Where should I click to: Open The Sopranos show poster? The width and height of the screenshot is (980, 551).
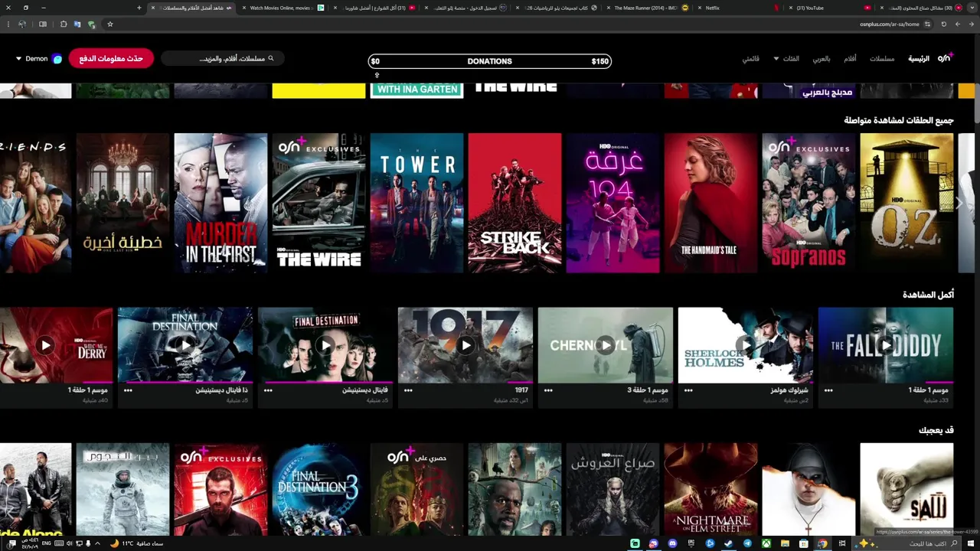808,203
